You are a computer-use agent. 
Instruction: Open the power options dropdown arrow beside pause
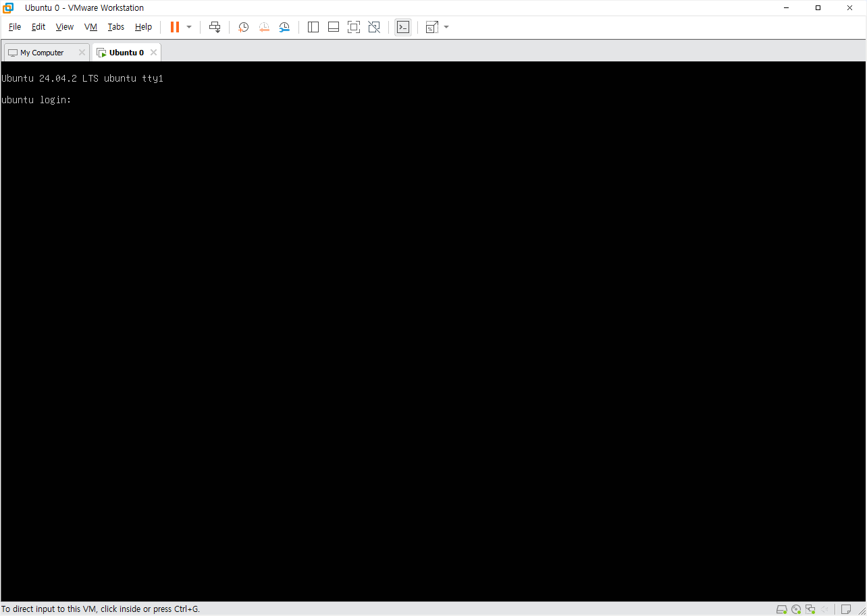point(189,27)
